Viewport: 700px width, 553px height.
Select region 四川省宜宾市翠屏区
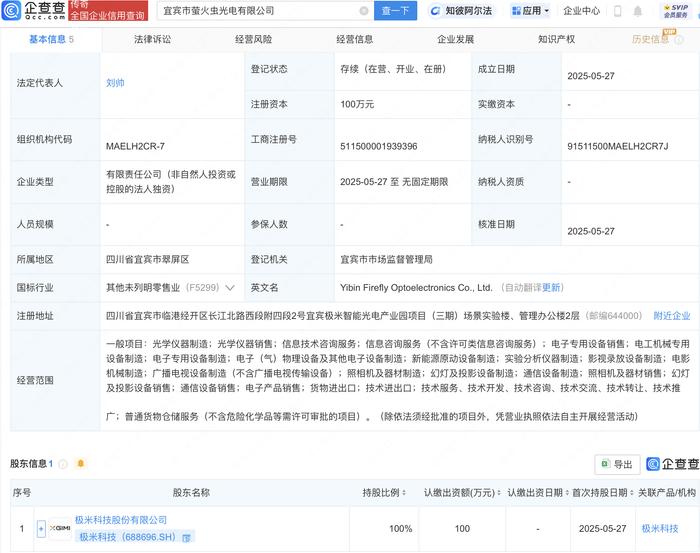147,259
